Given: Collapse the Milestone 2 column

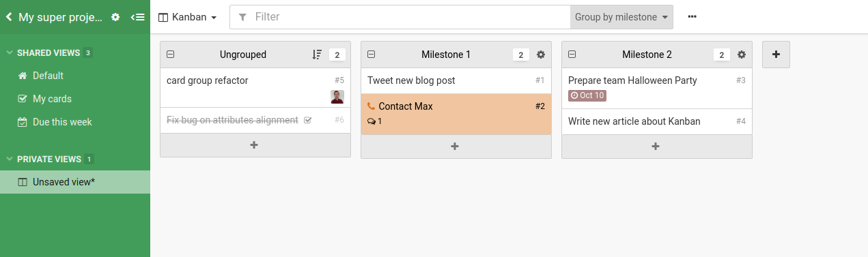Looking at the screenshot, I should 572,55.
